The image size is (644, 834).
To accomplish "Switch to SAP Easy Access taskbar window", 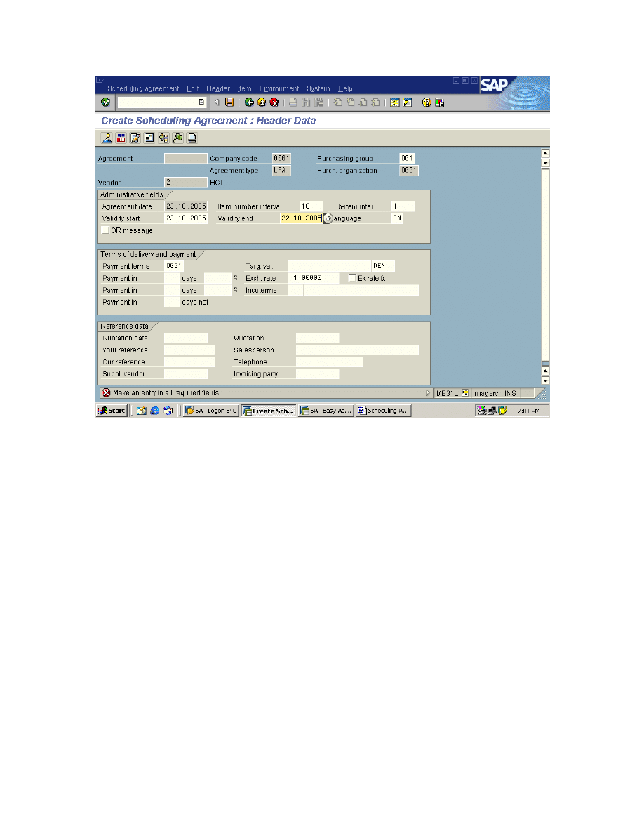I will (x=326, y=411).
